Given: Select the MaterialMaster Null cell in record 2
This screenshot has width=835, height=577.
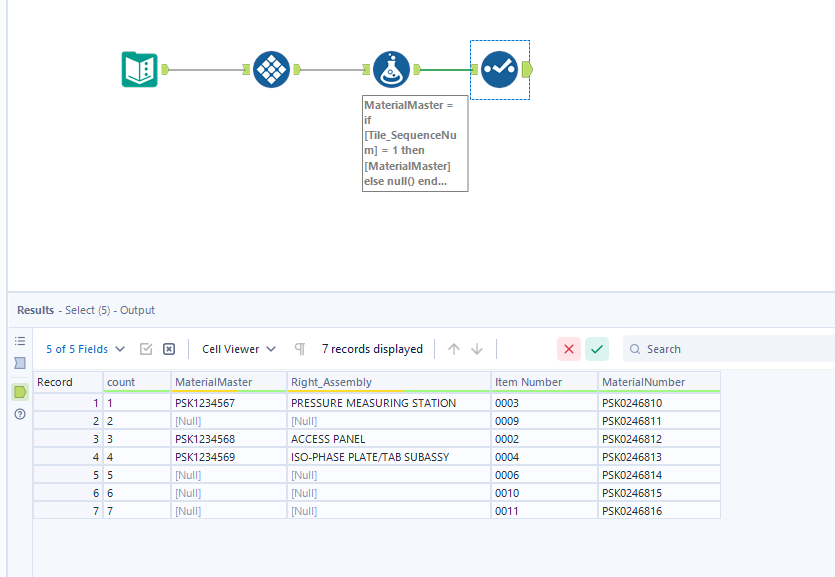Looking at the screenshot, I should pos(229,421).
